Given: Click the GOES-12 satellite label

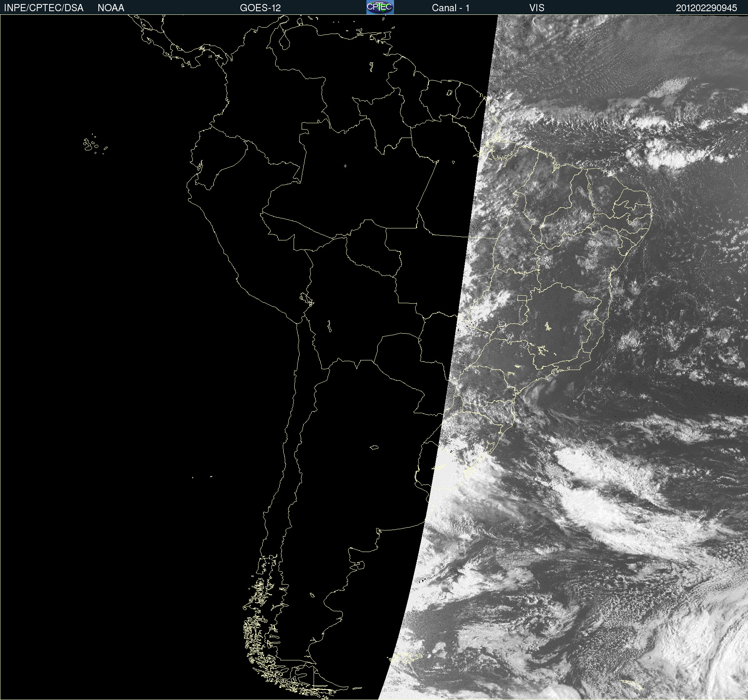Looking at the screenshot, I should pos(260,8).
